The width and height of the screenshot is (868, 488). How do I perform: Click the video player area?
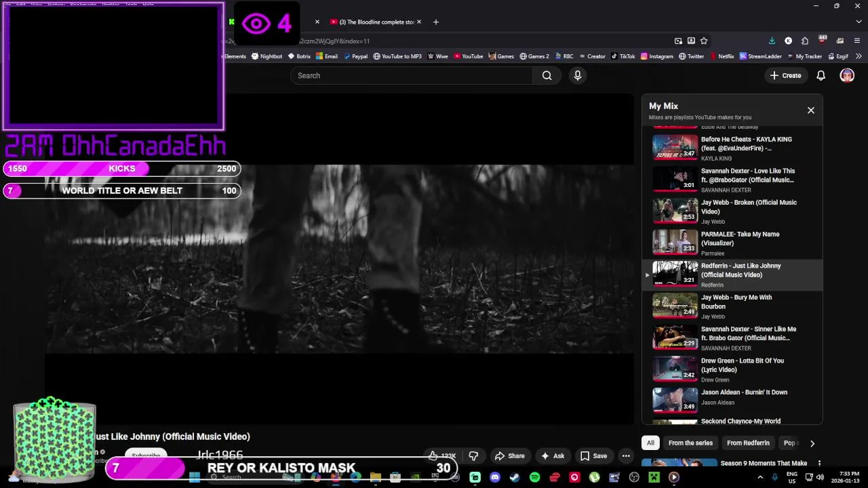tap(339, 259)
